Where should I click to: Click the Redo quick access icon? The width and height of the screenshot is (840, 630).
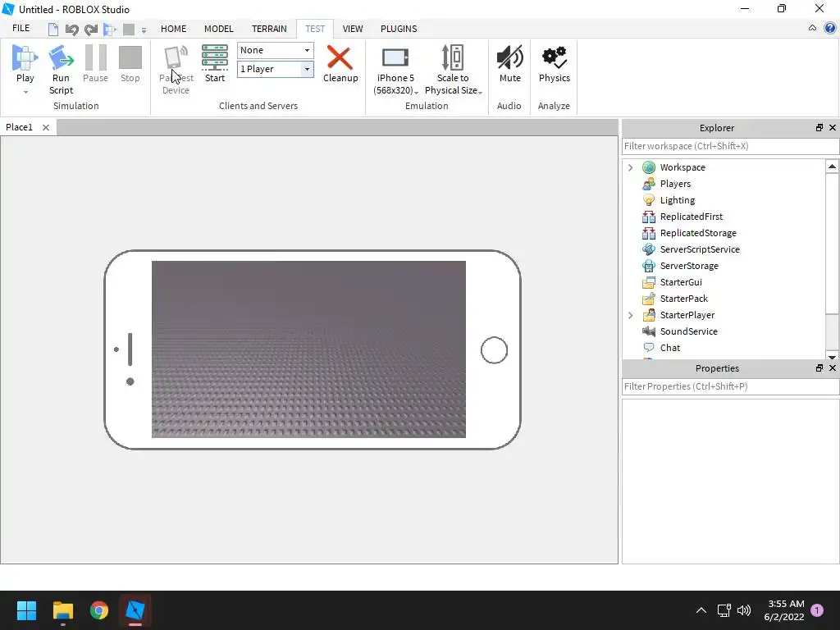90,30
